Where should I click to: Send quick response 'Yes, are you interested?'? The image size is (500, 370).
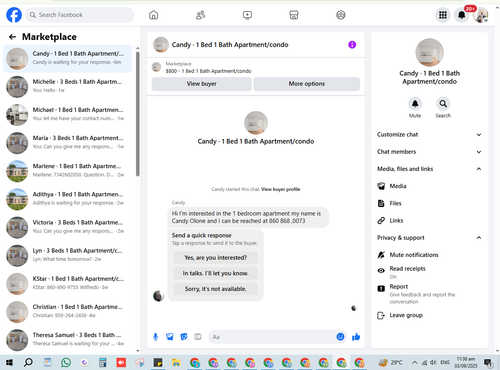click(216, 258)
